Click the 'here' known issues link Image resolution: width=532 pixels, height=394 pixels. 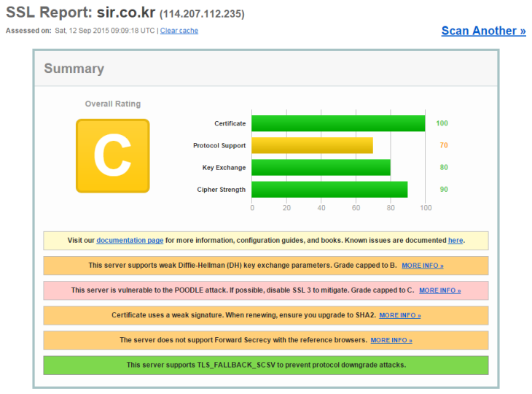[455, 240]
